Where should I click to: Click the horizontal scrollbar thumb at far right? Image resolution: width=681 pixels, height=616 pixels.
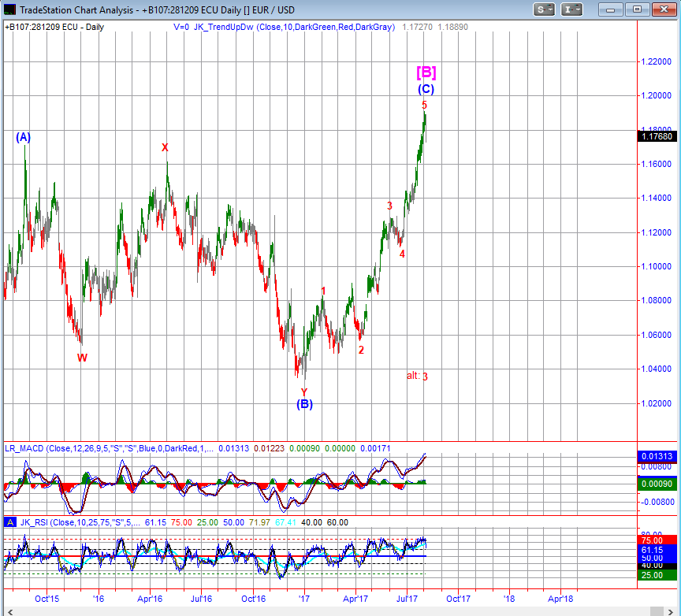coord(656,612)
